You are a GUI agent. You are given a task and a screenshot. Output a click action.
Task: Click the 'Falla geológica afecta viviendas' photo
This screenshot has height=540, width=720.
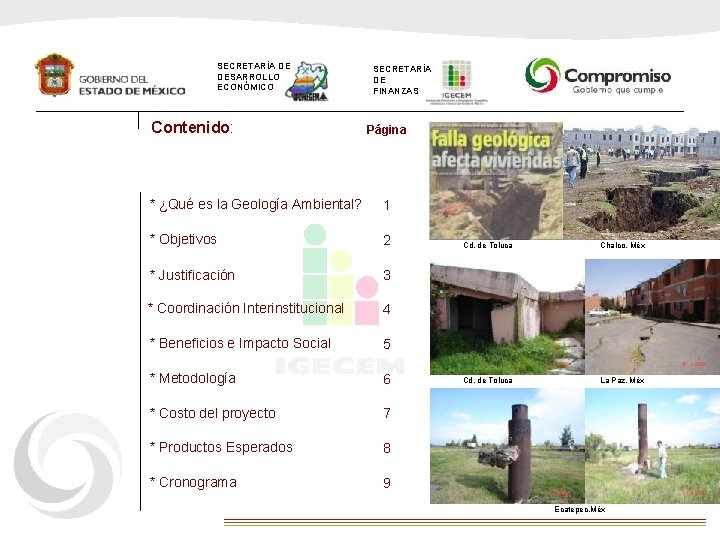(x=496, y=180)
